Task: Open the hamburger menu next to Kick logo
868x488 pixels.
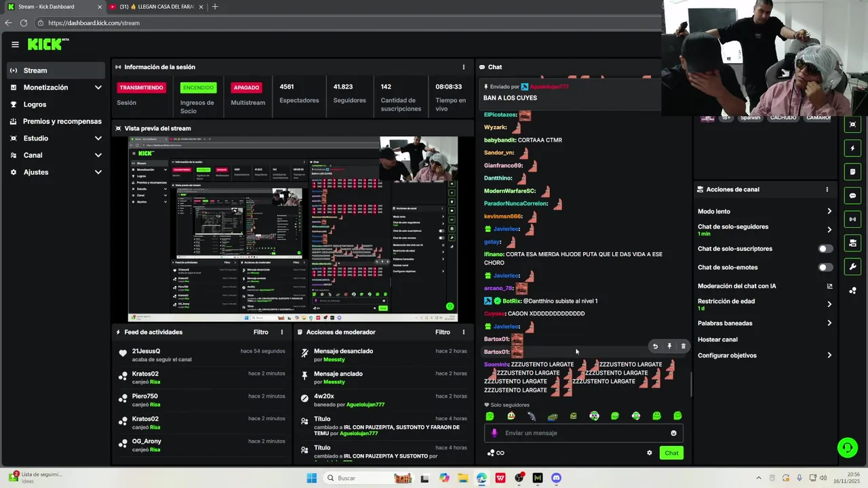Action: point(15,45)
